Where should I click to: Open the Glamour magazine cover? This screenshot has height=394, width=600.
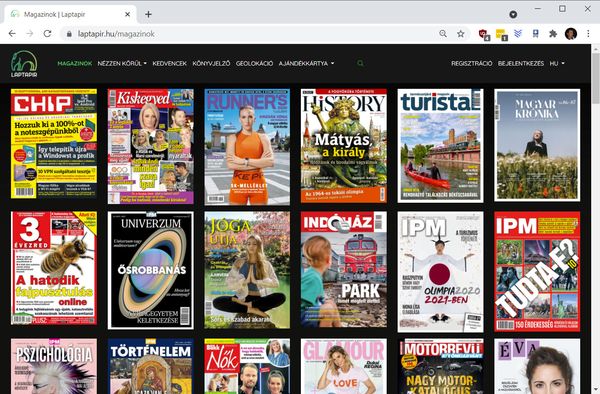point(344,366)
